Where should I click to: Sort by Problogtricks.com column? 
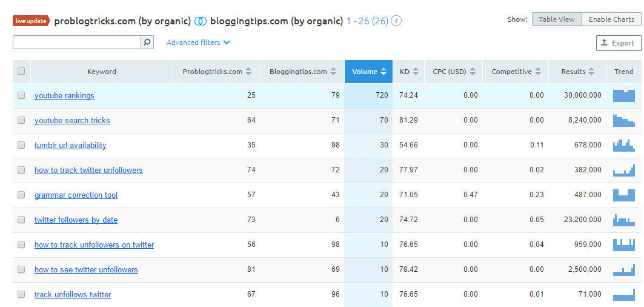[x=217, y=72]
